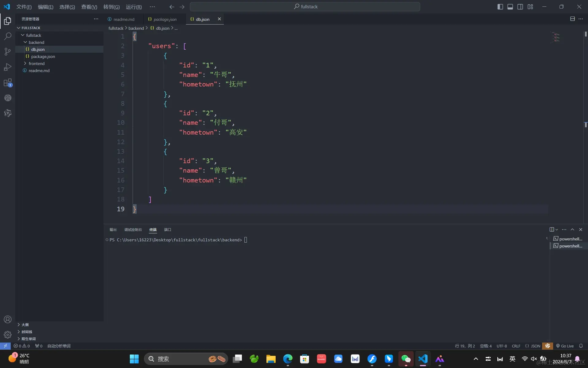Toggle primary side bar visibility
This screenshot has height=368, width=588.
[500, 7]
